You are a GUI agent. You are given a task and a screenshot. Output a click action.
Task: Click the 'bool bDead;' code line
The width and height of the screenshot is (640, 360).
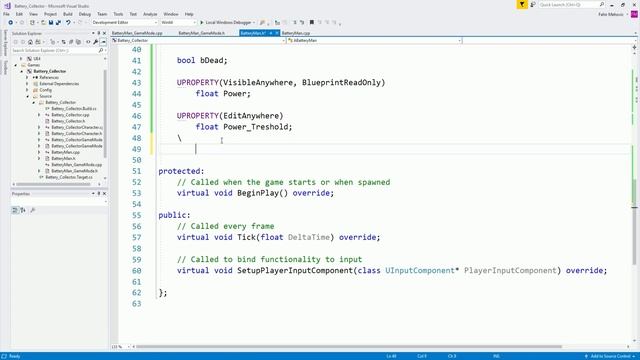202,60
